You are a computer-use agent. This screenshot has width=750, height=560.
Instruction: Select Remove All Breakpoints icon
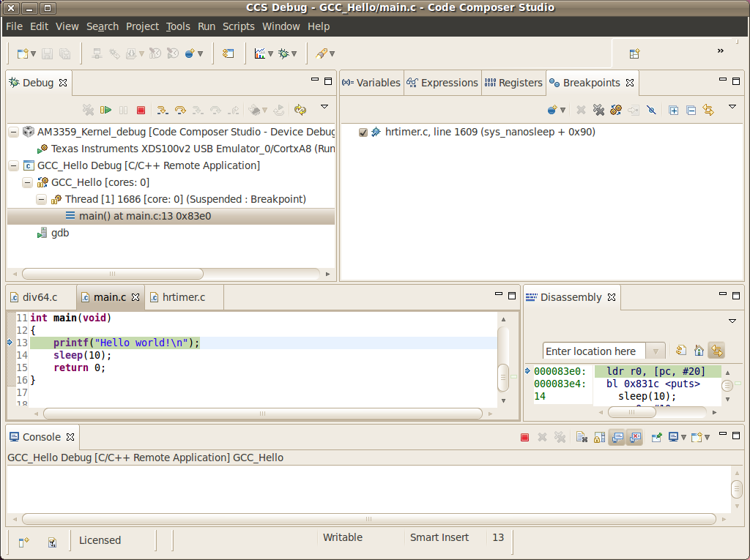pyautogui.click(x=598, y=110)
